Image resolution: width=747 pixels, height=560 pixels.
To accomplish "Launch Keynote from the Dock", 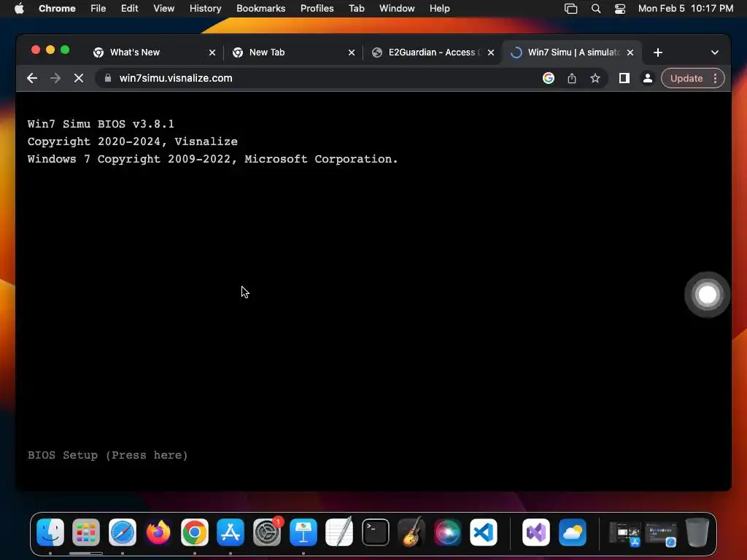I will [303, 532].
